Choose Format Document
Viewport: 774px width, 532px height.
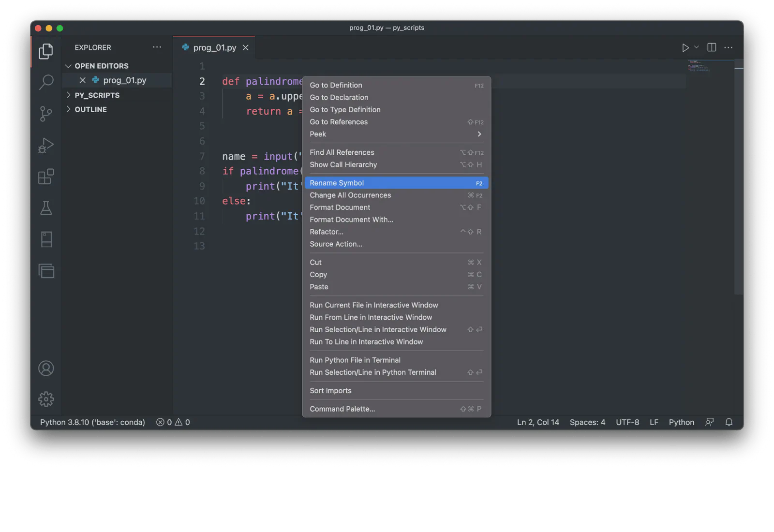pos(396,207)
